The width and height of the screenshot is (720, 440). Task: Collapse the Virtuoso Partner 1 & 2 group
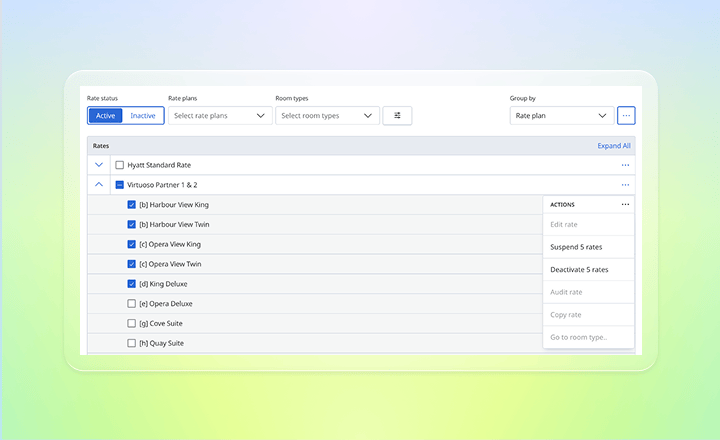99,185
